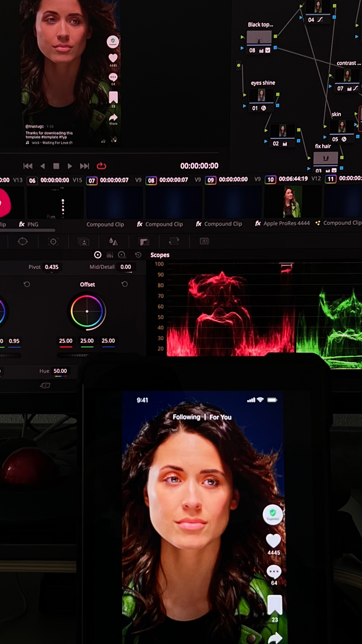Screen dimensions: 362x644
Task: Tap the comment bubble icon on phone
Action: 274,572
